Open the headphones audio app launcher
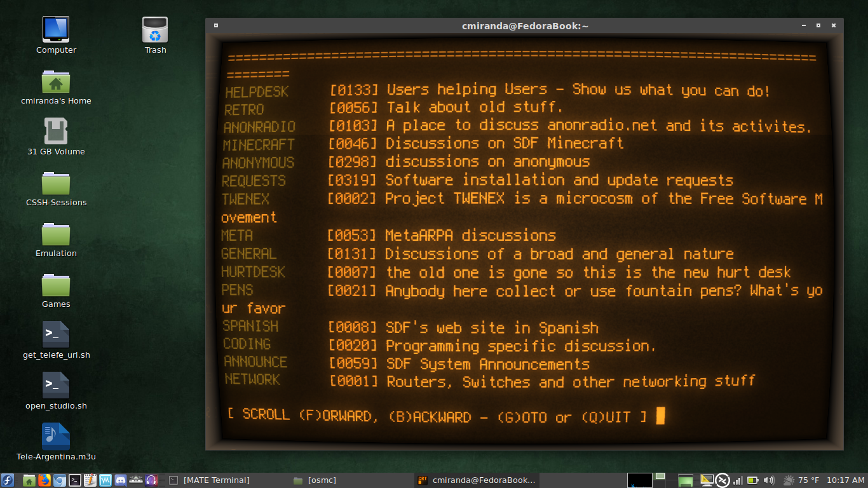The height and width of the screenshot is (488, 868). [151, 480]
